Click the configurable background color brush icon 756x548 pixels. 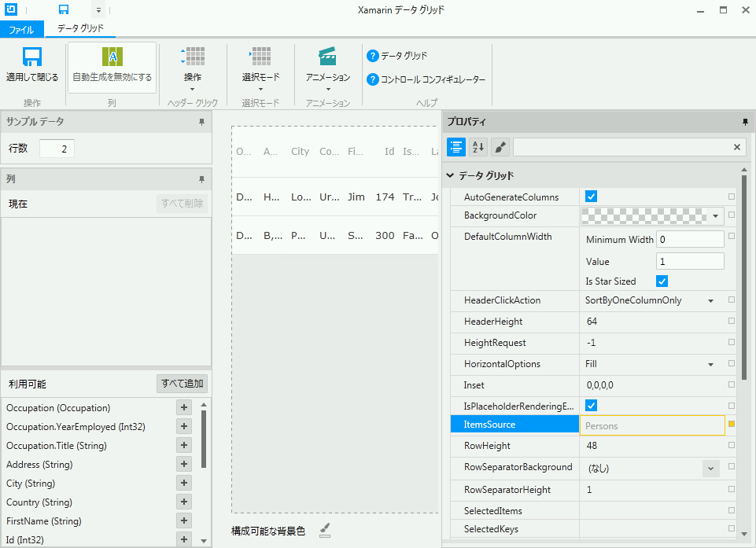[x=325, y=530]
